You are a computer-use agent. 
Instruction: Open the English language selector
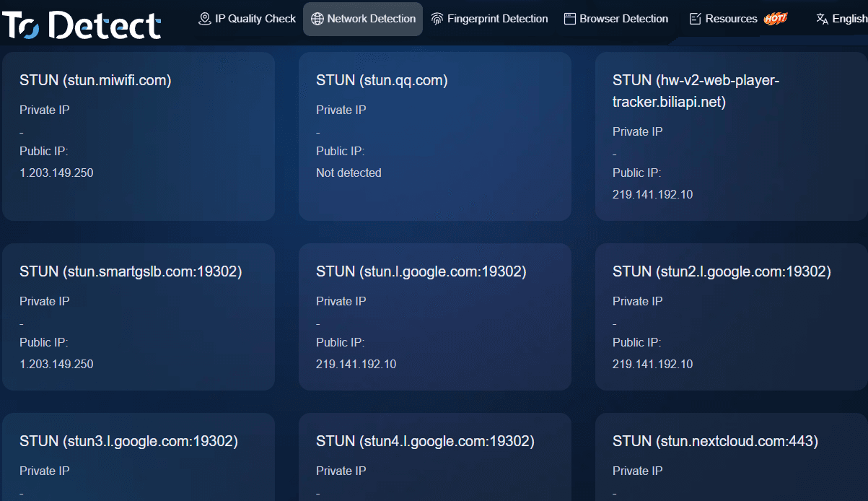(x=841, y=19)
